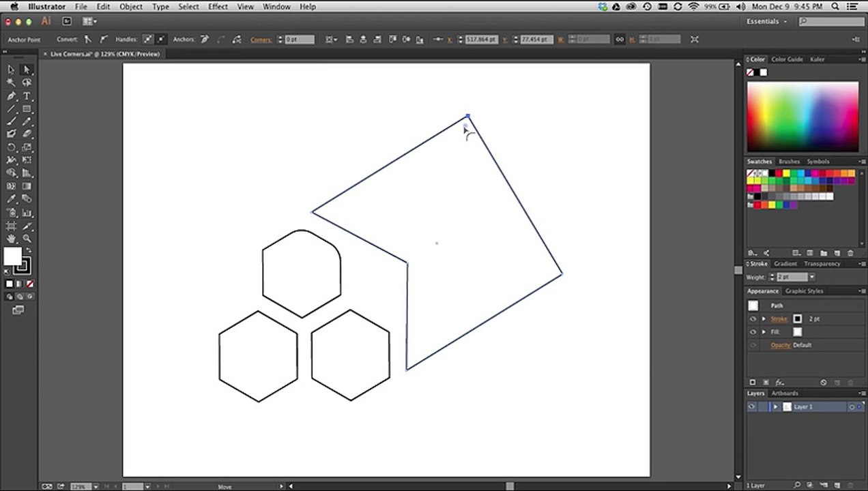The width and height of the screenshot is (868, 491).
Task: Select the Zoom tool
Action: [27, 239]
